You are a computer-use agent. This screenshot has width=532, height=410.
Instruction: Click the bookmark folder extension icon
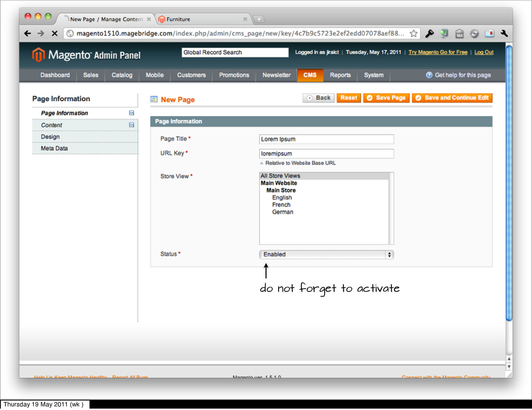coord(489,33)
